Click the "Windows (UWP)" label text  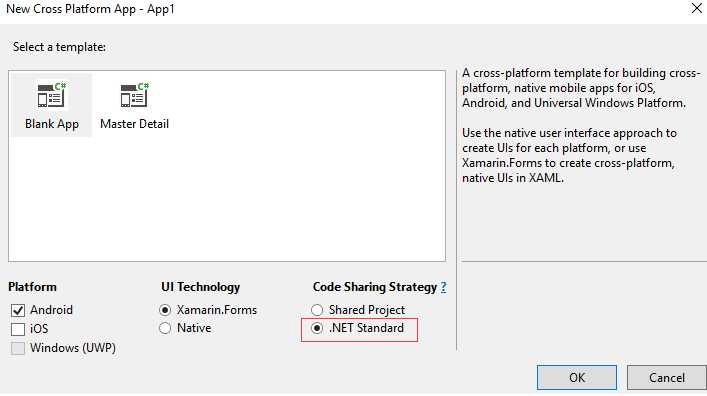(73, 348)
